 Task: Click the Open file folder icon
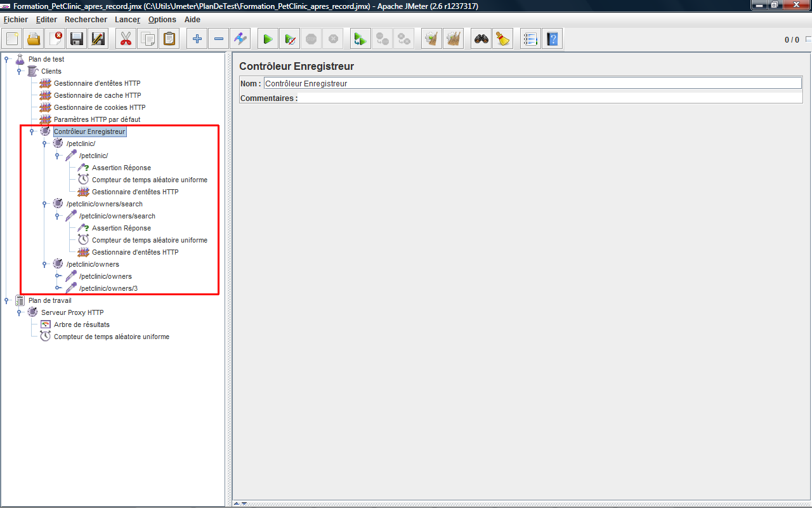34,39
